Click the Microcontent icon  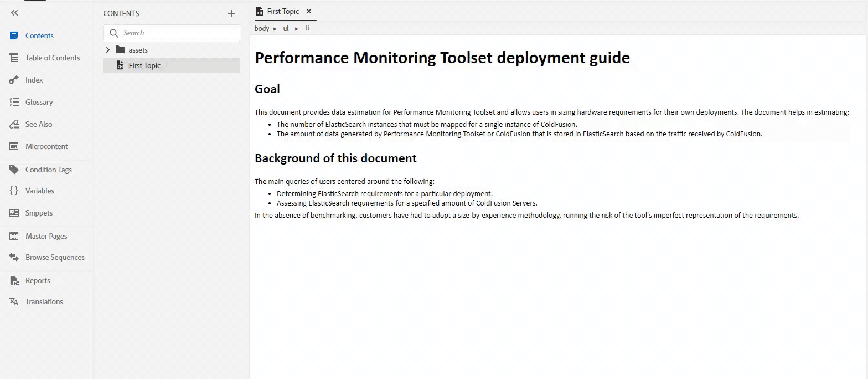tap(14, 146)
